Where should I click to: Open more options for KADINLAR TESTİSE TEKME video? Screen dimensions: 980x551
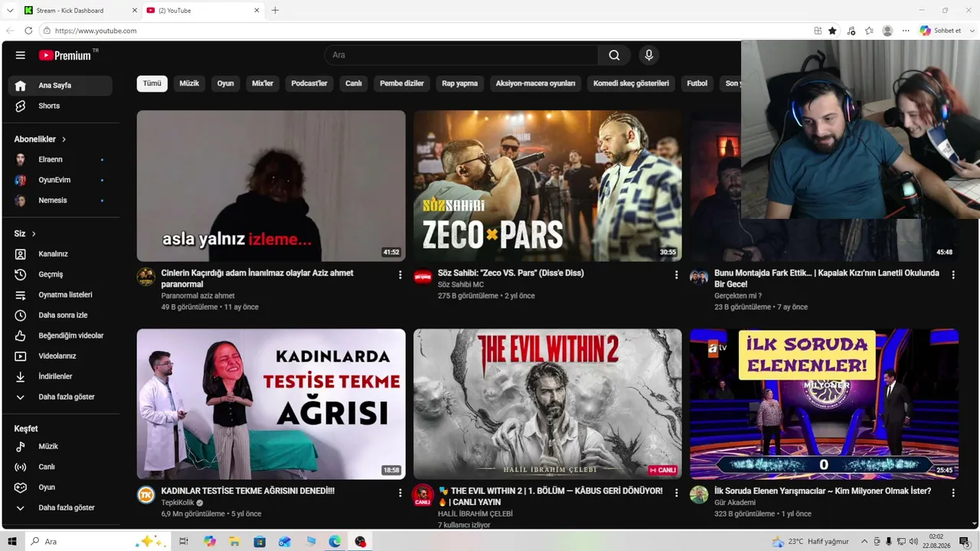(x=400, y=493)
